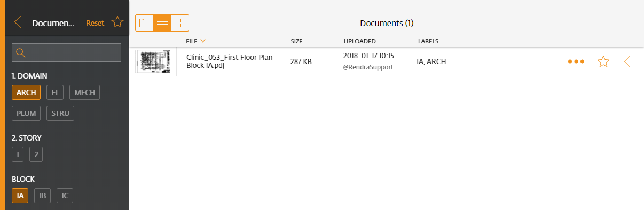Sort documents by SIZE column
The width and height of the screenshot is (644, 210).
point(296,41)
